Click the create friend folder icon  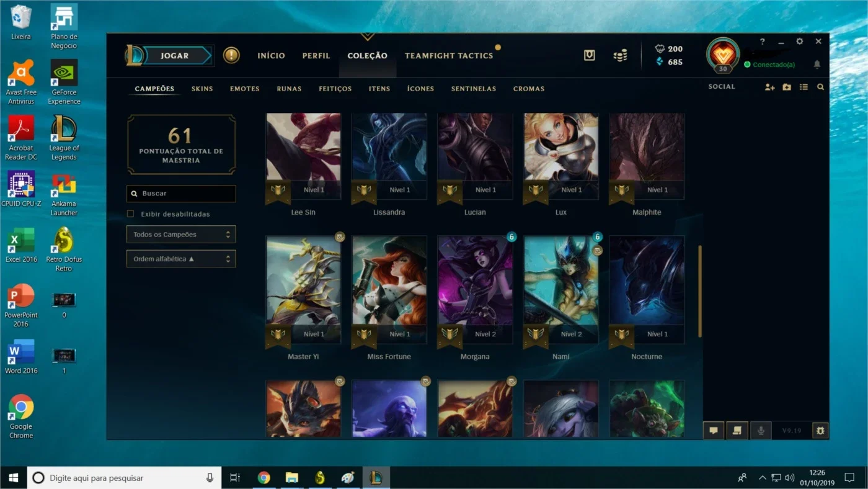point(787,87)
